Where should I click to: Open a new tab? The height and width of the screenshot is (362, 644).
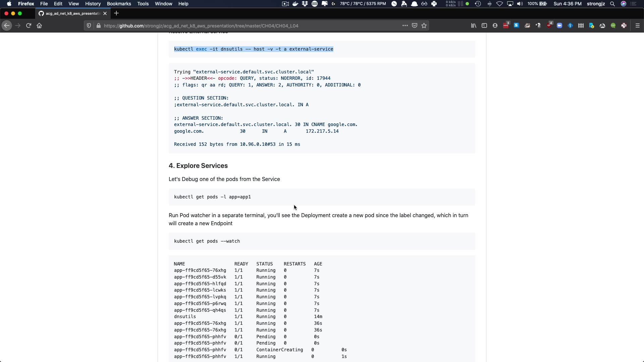point(116,13)
